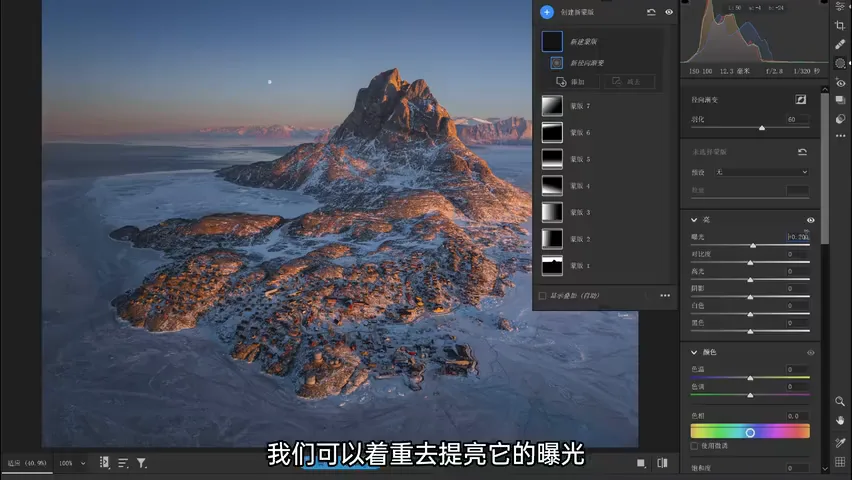This screenshot has height=480, width=852.
Task: Open the mask panel three-dot options menu
Action: (665, 296)
